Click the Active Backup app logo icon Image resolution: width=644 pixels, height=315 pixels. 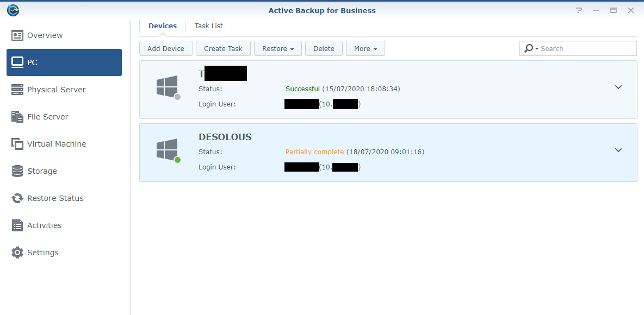(13, 10)
